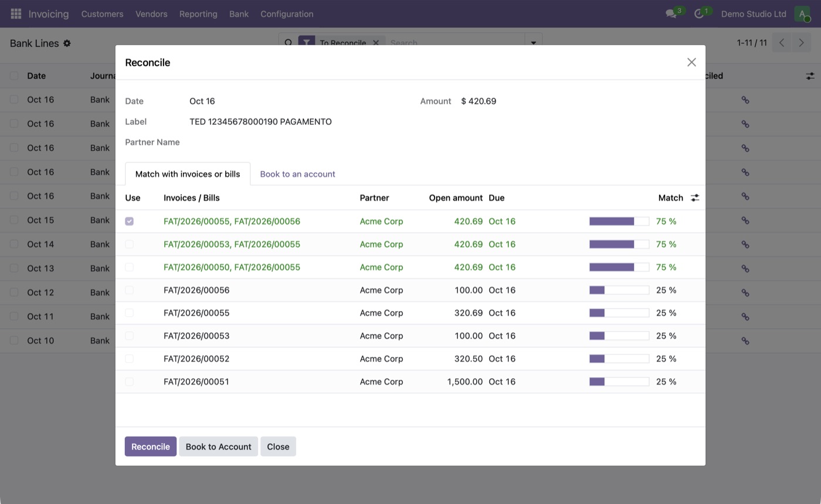Open the apps grid menu icon
This screenshot has width=821, height=504.
tap(16, 13)
